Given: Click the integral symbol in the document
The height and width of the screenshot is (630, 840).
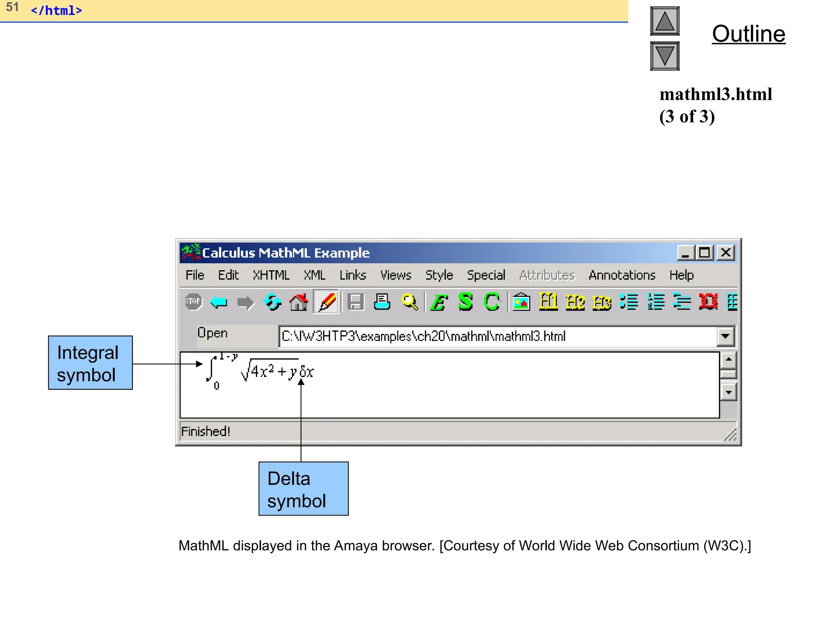Looking at the screenshot, I should pos(212,369).
